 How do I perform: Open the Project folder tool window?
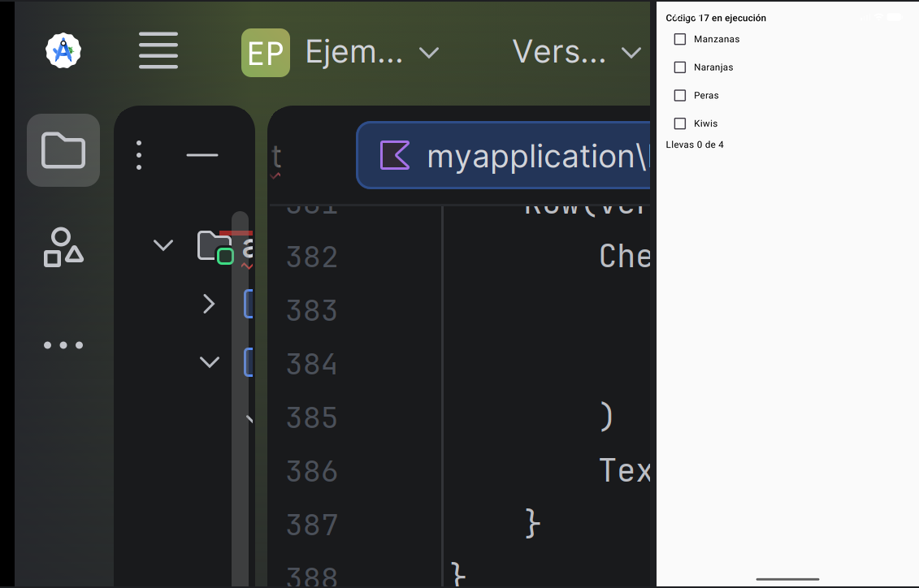coord(63,150)
